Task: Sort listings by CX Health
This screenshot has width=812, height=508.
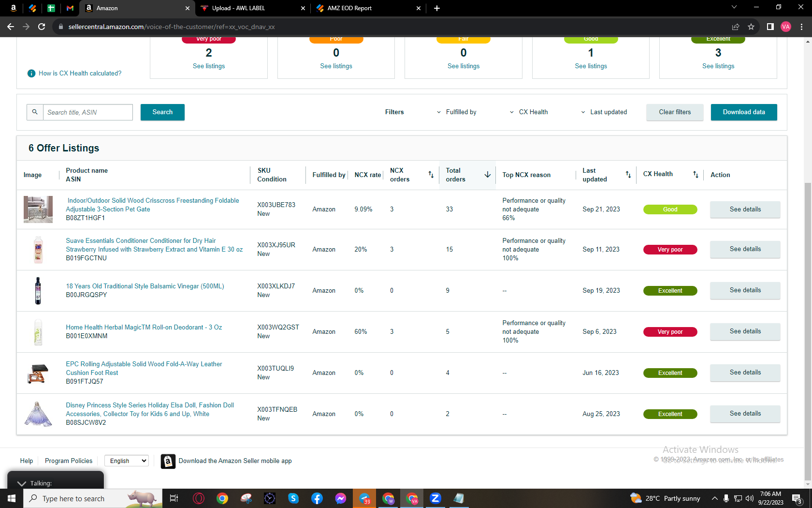Action: coord(696,175)
